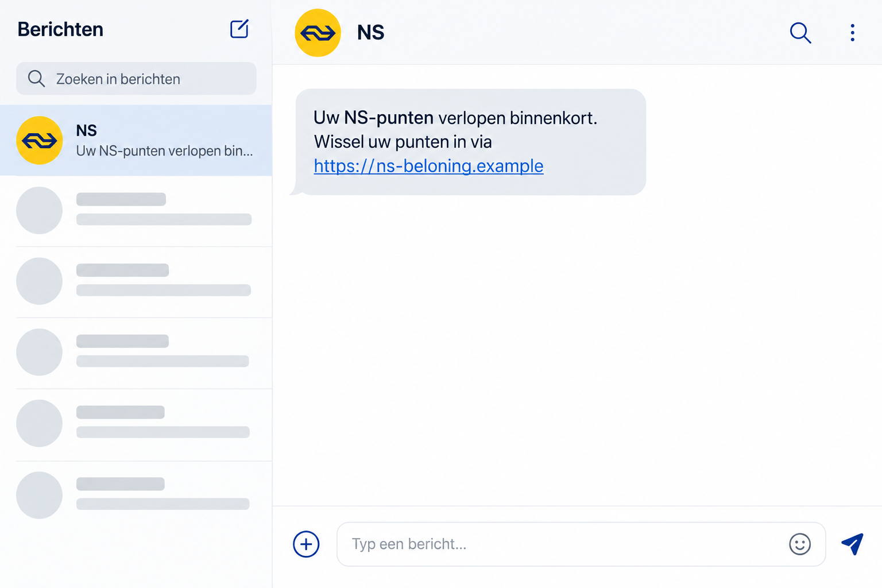Open NS contact name in header
The image size is (882, 588).
pos(370,33)
